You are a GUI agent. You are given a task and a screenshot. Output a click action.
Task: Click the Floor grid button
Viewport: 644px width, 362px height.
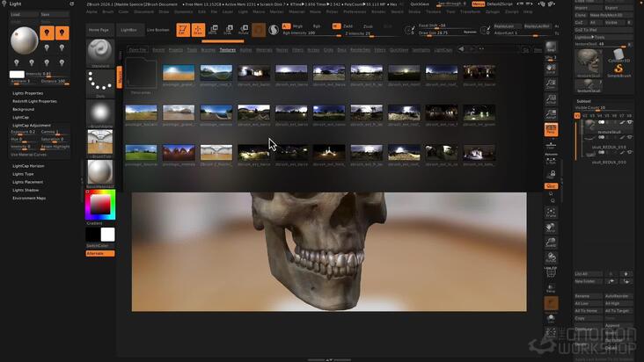click(x=551, y=145)
